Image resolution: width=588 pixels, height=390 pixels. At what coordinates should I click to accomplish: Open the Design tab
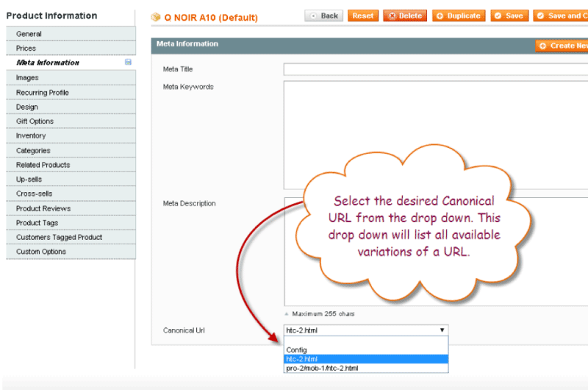click(71, 107)
